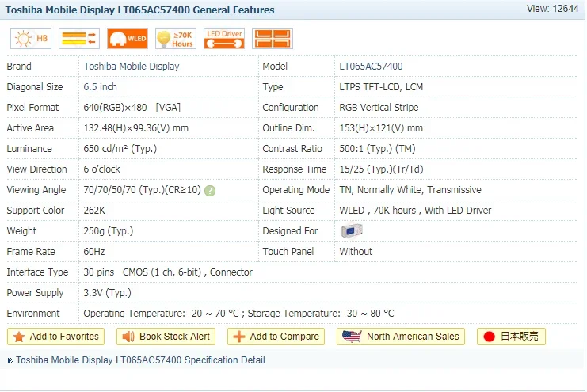Screen dimensions: 587x392
Task: Click the operating temperature environment value
Action: tap(239, 314)
